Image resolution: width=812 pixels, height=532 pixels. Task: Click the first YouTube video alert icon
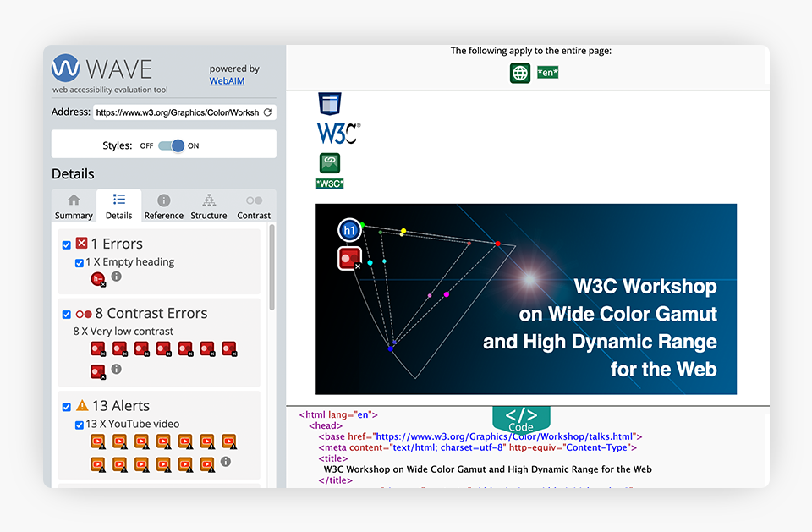coord(98,442)
